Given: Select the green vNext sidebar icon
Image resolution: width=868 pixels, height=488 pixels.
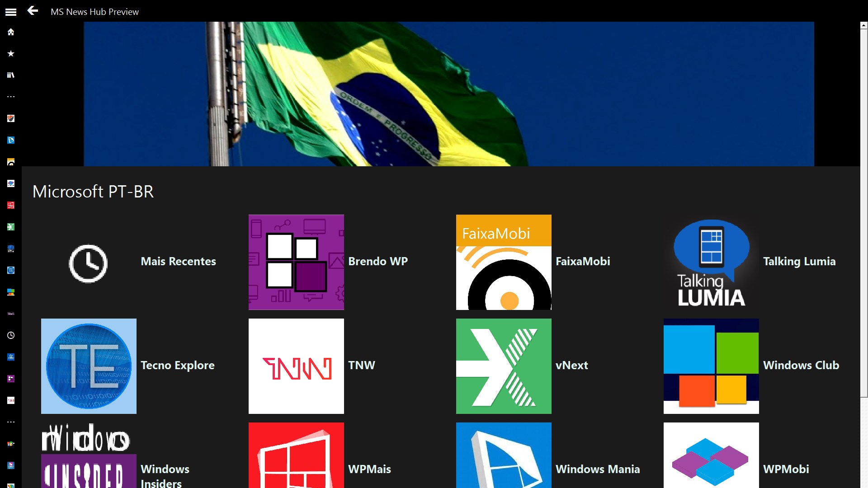Looking at the screenshot, I should point(11,227).
